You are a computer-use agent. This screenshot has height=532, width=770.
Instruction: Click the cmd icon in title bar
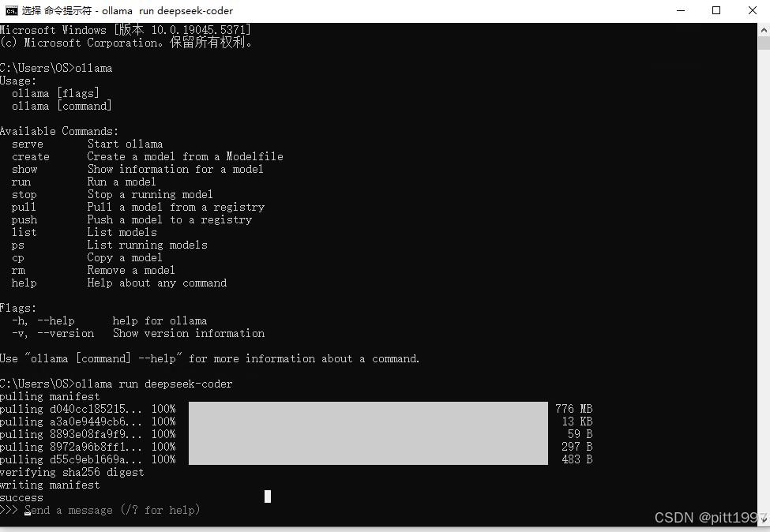(11, 11)
